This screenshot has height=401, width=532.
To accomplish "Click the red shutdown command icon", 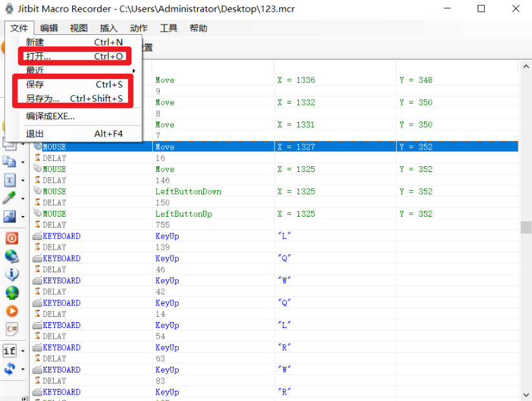I will 12,238.
